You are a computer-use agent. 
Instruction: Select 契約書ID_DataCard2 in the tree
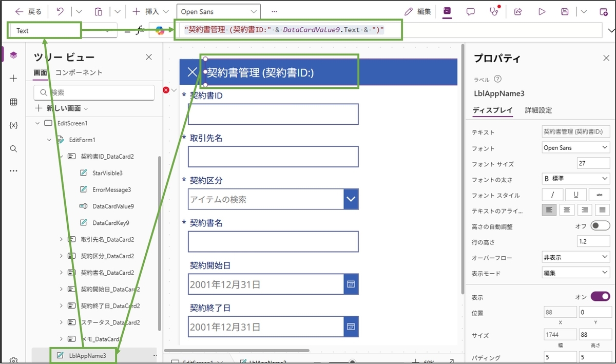pos(107,156)
